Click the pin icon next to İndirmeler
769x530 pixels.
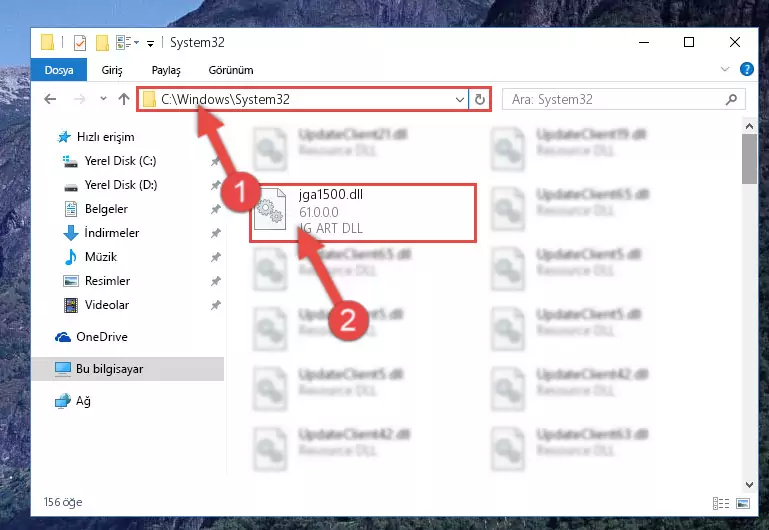[215, 233]
